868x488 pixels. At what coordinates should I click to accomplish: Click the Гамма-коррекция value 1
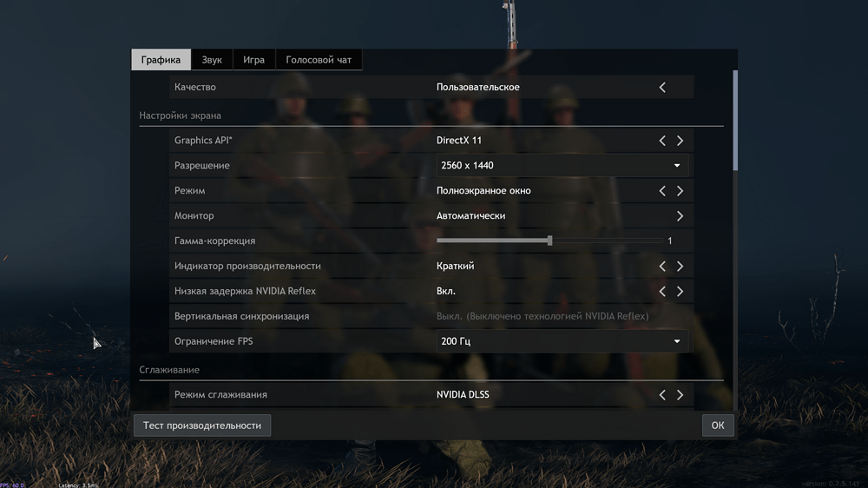pyautogui.click(x=670, y=241)
